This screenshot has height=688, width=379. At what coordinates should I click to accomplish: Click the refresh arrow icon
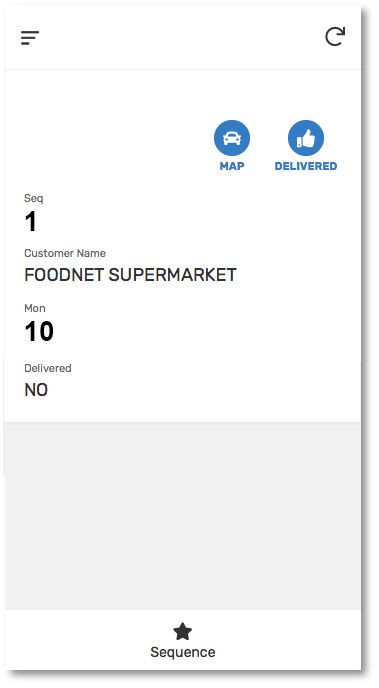(335, 36)
